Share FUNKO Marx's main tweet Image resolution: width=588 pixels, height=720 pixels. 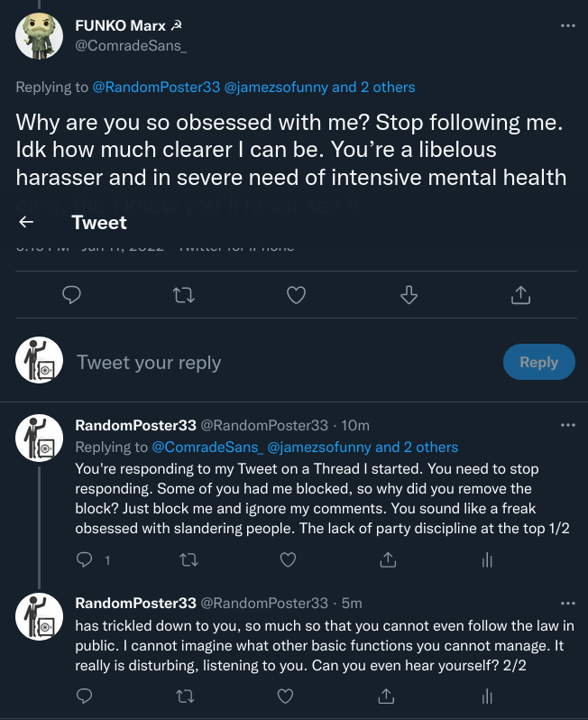click(x=519, y=295)
